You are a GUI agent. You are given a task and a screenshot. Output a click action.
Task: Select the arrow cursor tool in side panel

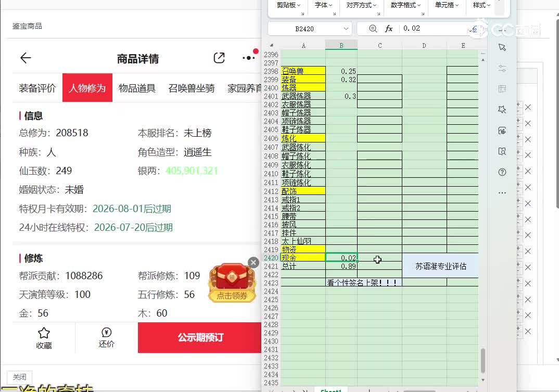502,47
